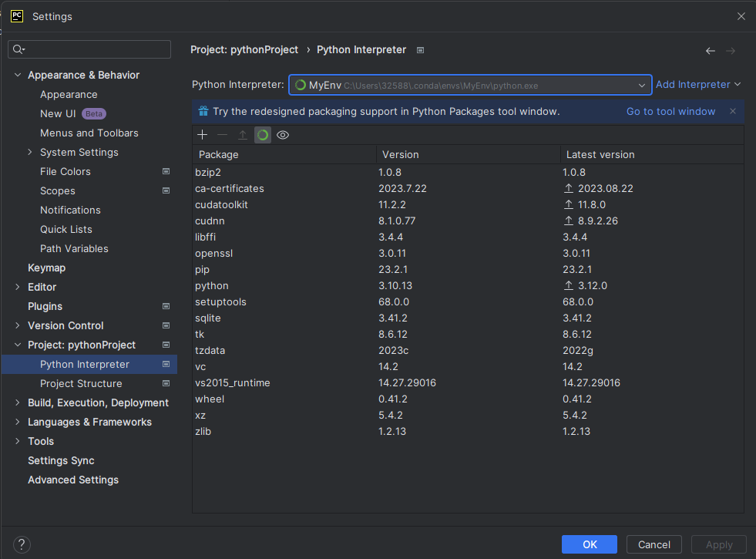Select the openssl package row
This screenshot has width=756, height=559.
pyautogui.click(x=468, y=253)
